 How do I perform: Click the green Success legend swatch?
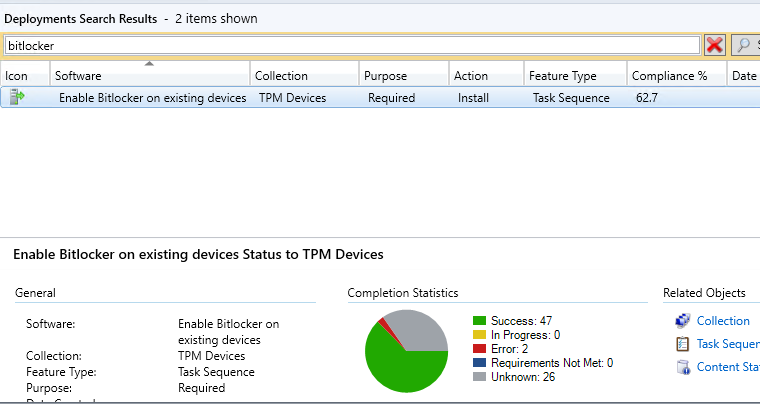click(x=479, y=321)
